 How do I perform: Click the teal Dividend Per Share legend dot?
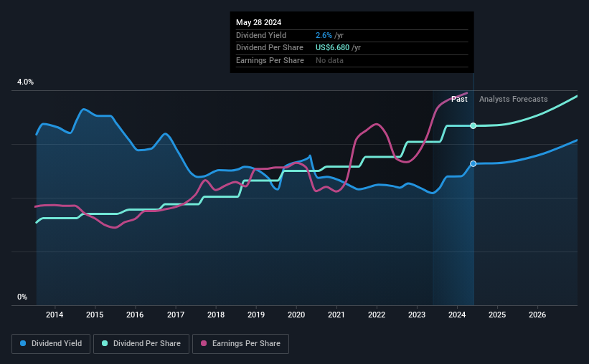(x=105, y=343)
